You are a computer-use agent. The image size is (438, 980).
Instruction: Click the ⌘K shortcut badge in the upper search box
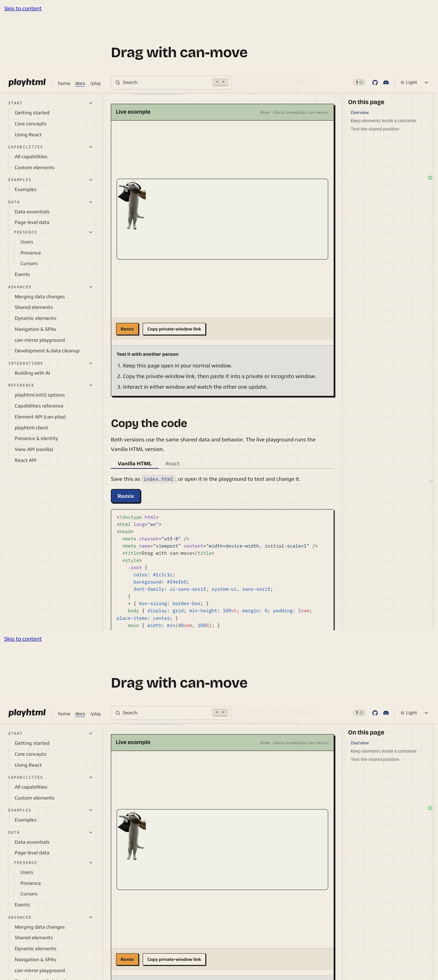coord(220,82)
